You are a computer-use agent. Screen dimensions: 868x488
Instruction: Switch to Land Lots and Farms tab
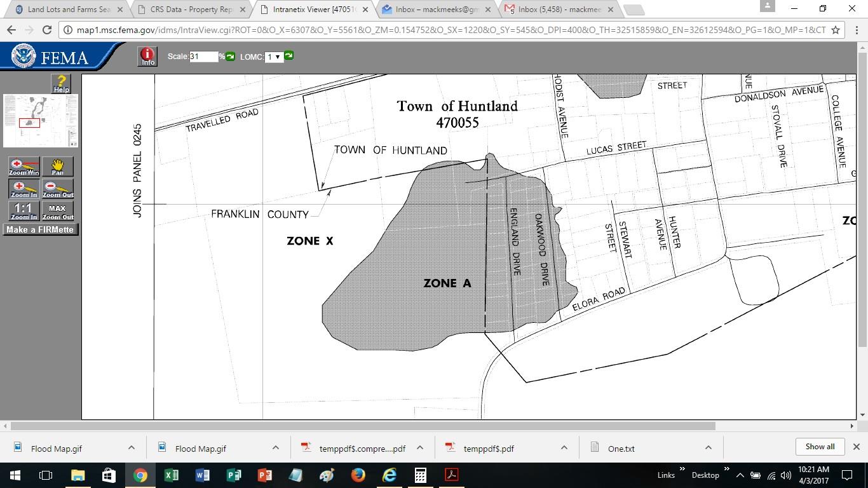coord(69,10)
